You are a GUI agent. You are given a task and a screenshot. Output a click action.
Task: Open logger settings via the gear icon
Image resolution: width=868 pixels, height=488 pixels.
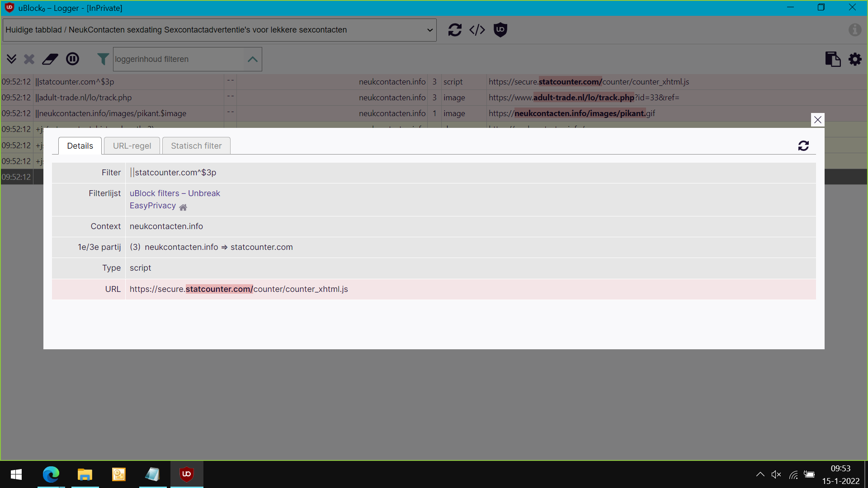(855, 59)
